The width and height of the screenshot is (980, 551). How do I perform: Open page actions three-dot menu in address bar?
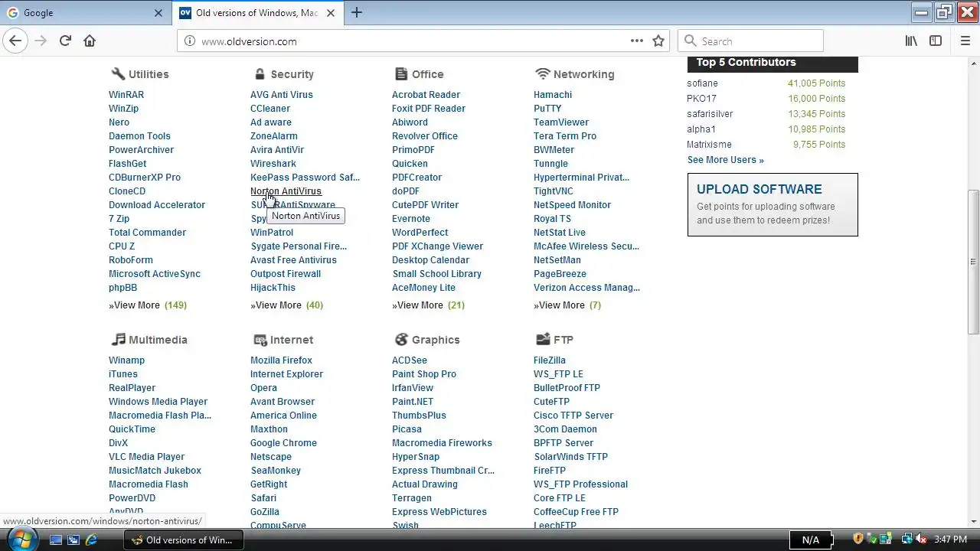[637, 41]
